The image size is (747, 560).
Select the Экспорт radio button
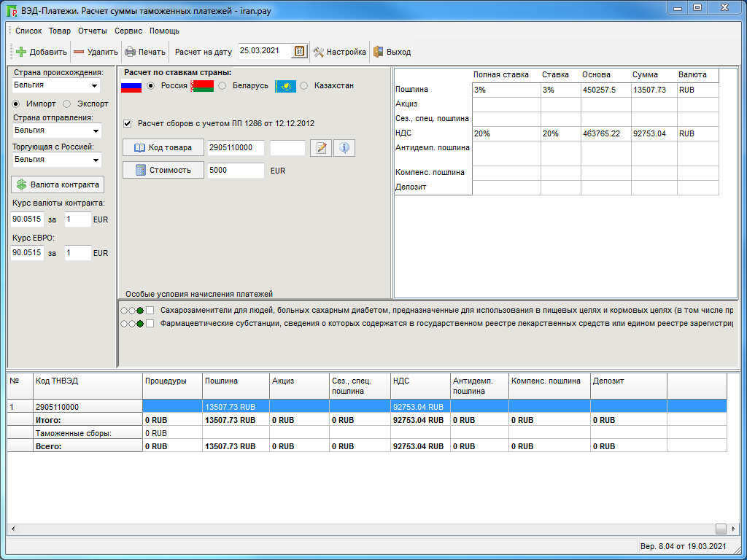67,104
